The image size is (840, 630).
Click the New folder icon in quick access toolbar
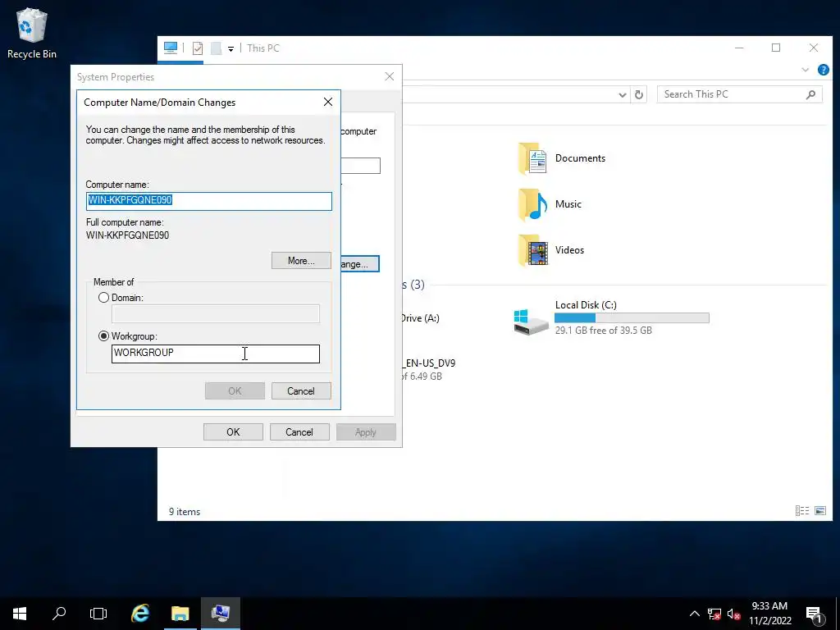tap(216, 48)
